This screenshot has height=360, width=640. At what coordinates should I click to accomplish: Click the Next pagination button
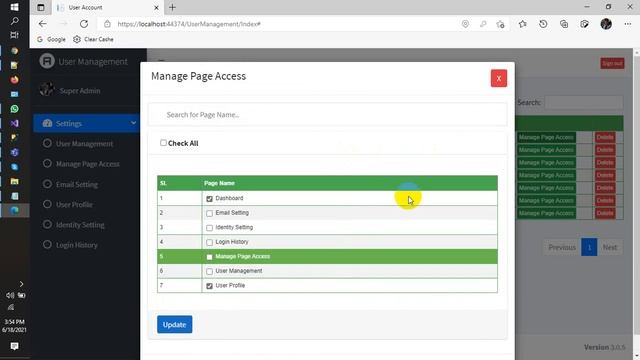pos(610,247)
